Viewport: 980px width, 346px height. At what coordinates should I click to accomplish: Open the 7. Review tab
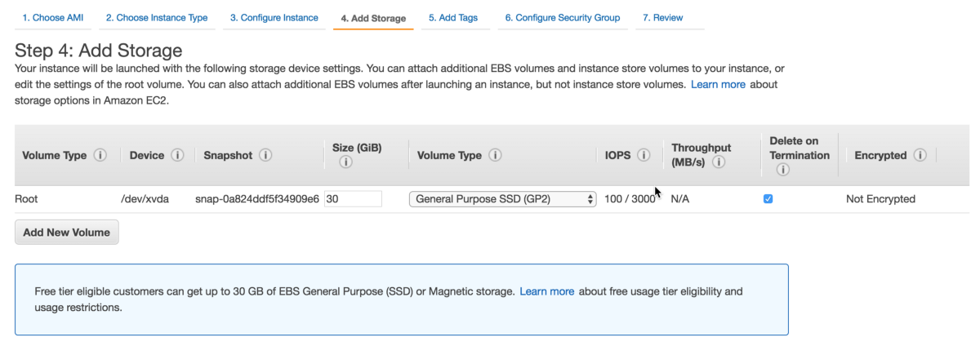pos(662,17)
